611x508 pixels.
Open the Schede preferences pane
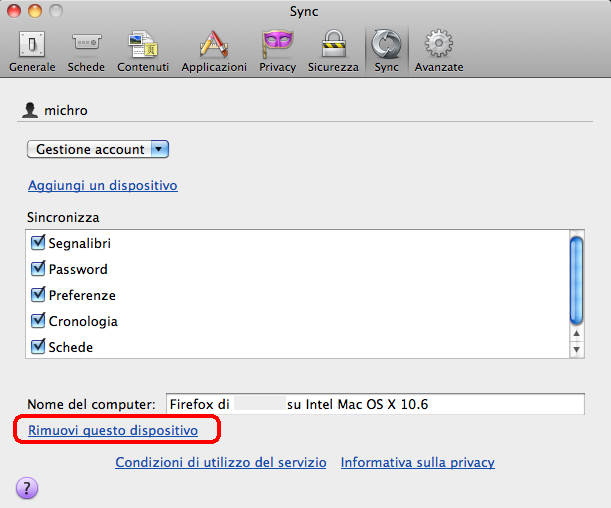pos(86,52)
